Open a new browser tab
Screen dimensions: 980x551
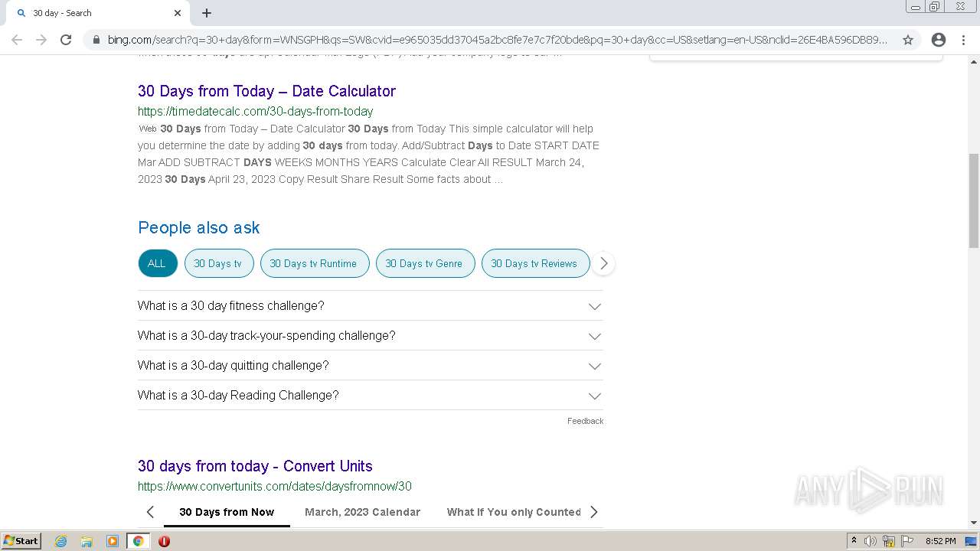point(207,13)
